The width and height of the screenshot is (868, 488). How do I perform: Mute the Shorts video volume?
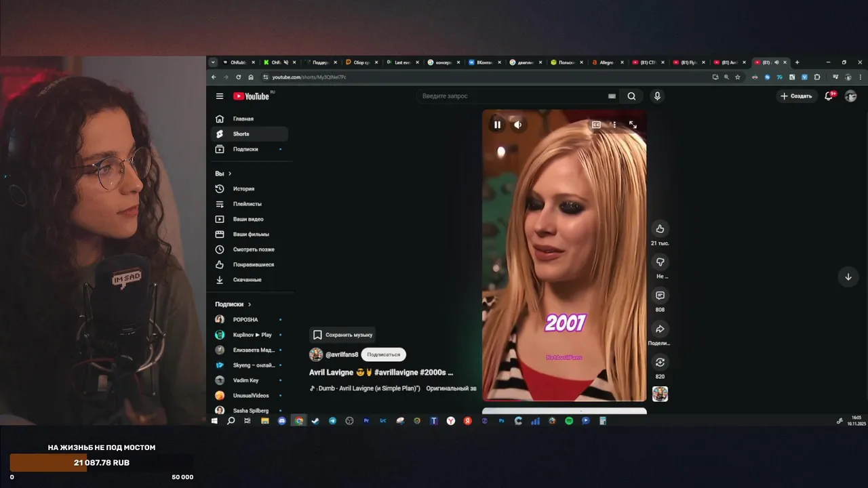(518, 125)
